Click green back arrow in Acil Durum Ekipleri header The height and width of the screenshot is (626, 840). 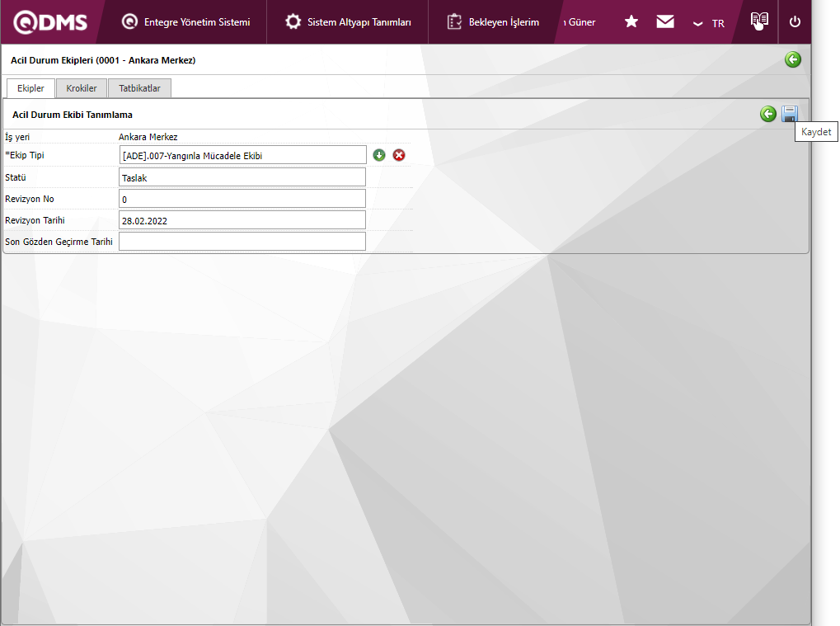click(792, 59)
